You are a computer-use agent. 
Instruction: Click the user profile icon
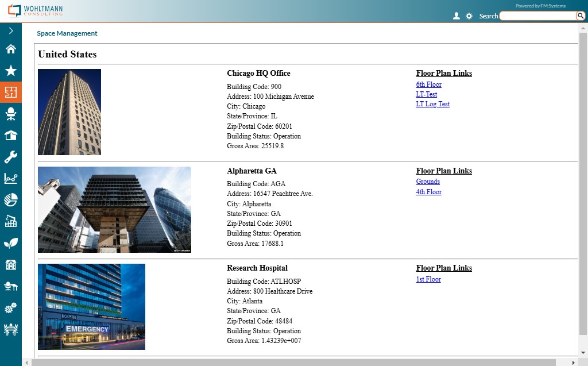[457, 16]
